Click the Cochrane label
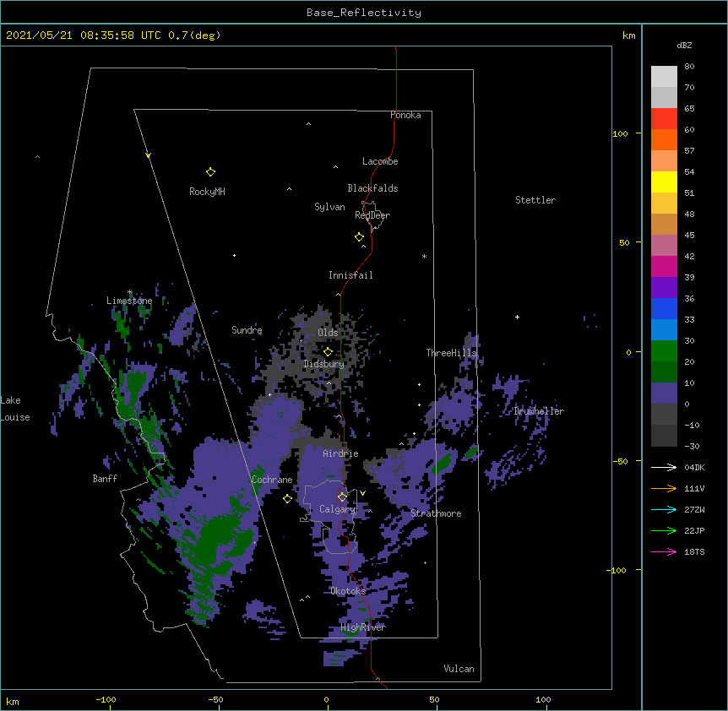728x711 pixels. (272, 480)
